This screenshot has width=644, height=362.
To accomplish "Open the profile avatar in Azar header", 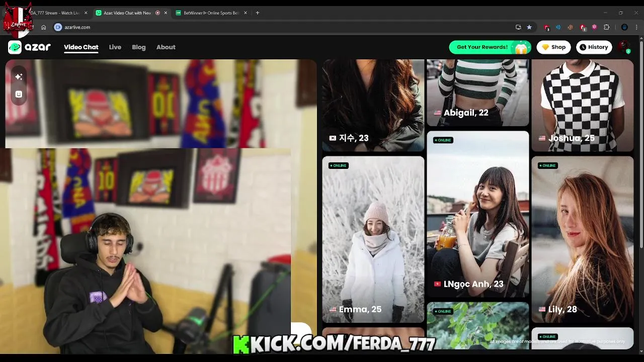I will (x=624, y=47).
